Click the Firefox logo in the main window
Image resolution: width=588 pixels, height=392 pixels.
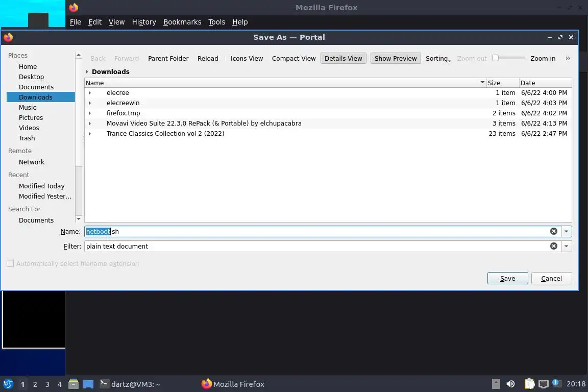point(73,8)
